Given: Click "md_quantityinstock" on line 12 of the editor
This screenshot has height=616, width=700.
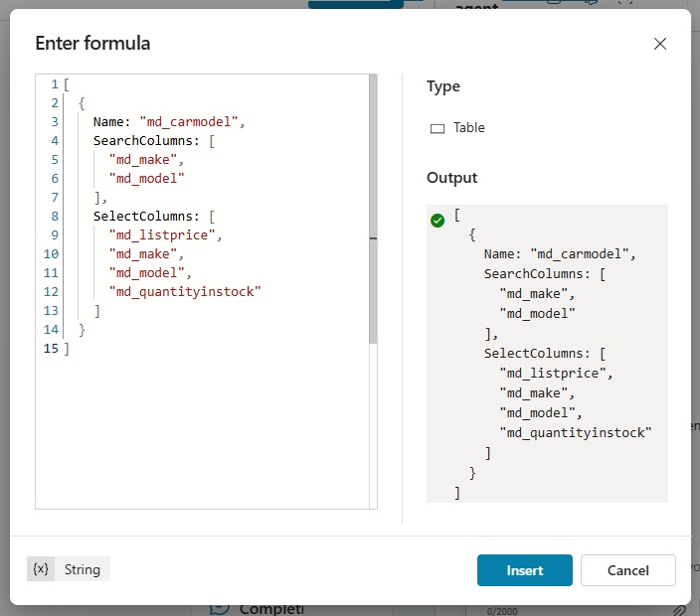Looking at the screenshot, I should tap(185, 291).
